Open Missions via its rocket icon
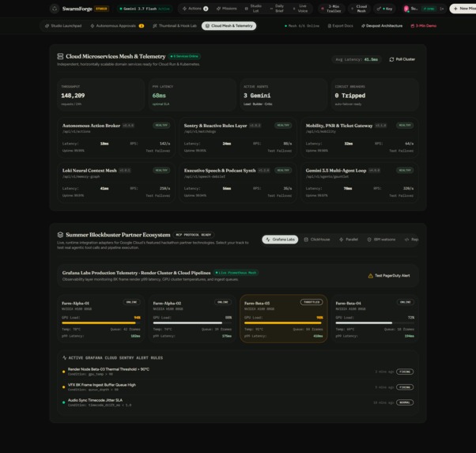The width and height of the screenshot is (476, 453). pos(218,9)
